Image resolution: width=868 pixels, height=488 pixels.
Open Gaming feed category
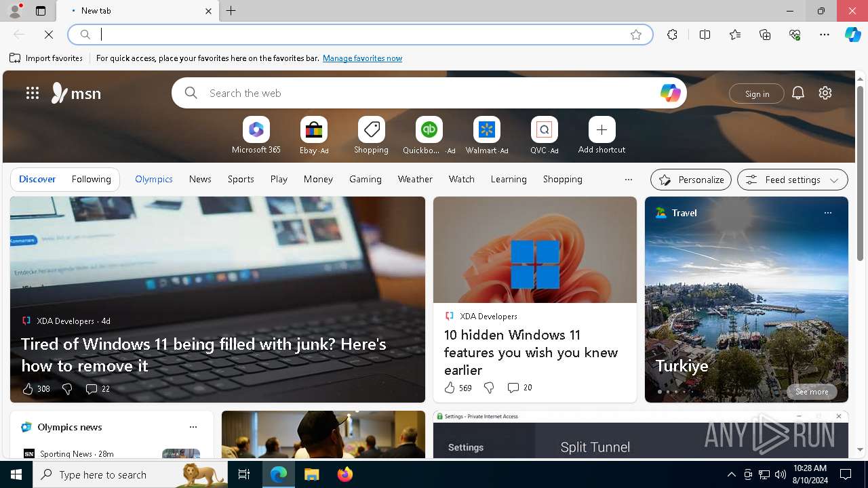click(366, 179)
